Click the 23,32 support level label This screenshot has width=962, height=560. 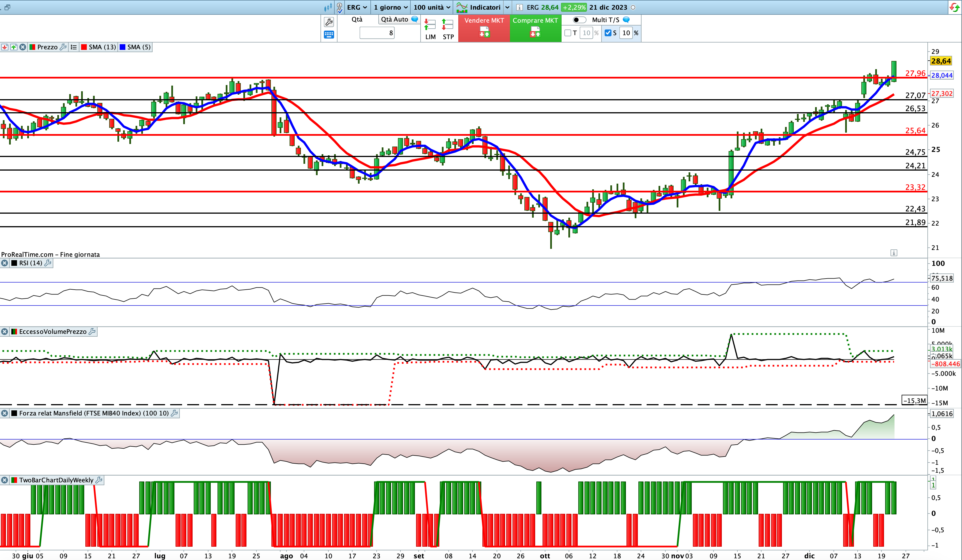pos(915,187)
